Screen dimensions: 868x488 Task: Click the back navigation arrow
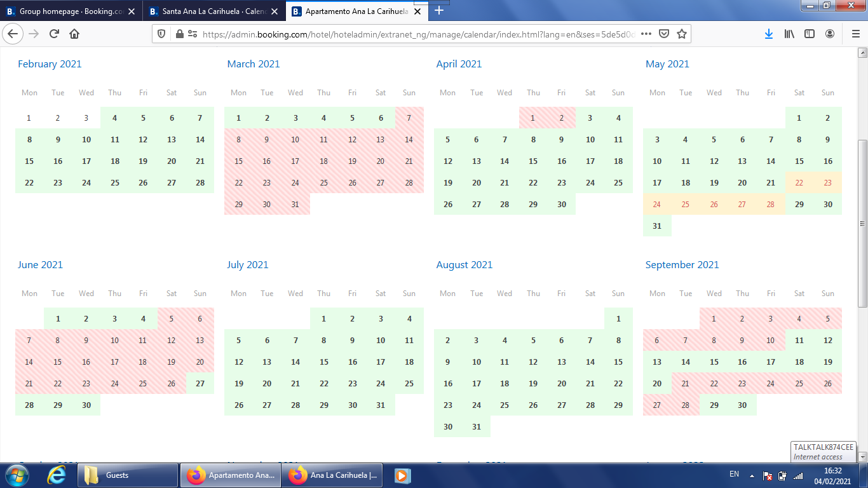tap(13, 34)
